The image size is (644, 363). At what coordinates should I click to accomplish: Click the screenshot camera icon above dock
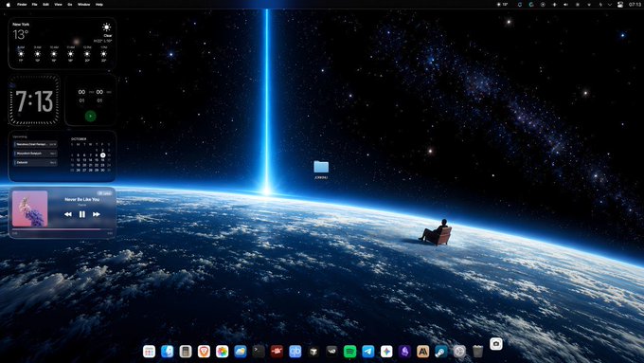tap(496, 344)
